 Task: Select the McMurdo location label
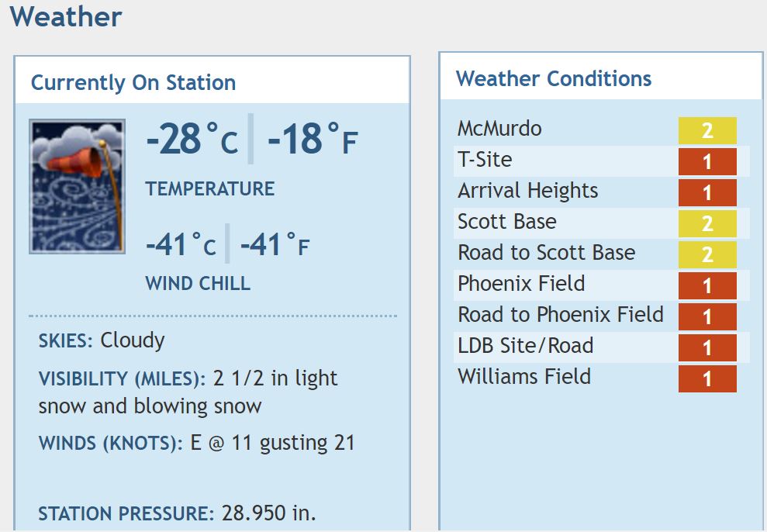click(x=499, y=129)
